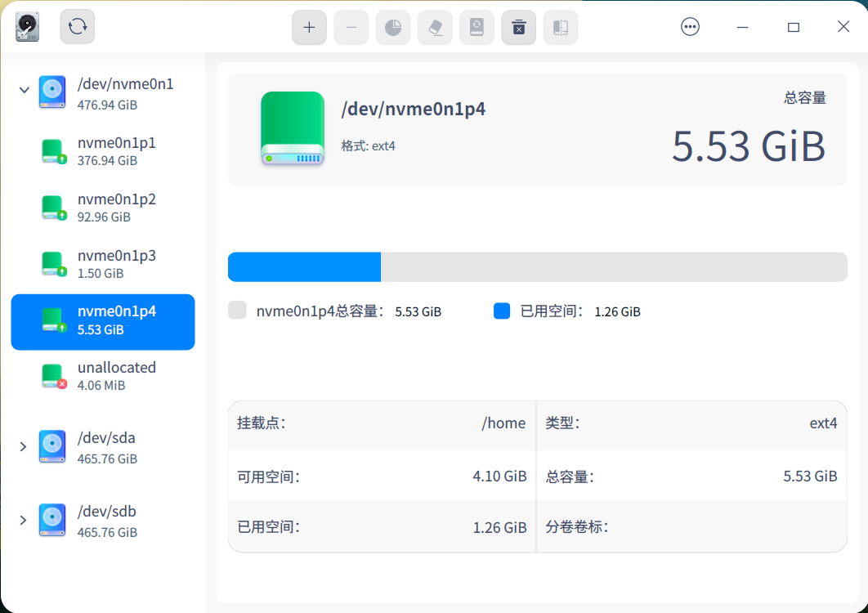Click the trash delete partition icon

tap(518, 27)
